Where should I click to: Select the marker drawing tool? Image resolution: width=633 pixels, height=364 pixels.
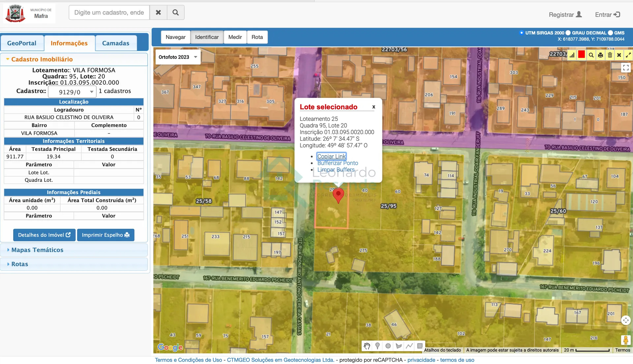(x=377, y=346)
